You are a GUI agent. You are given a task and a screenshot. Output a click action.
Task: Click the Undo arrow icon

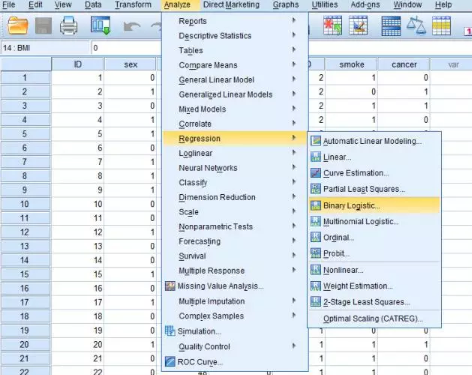(132, 27)
